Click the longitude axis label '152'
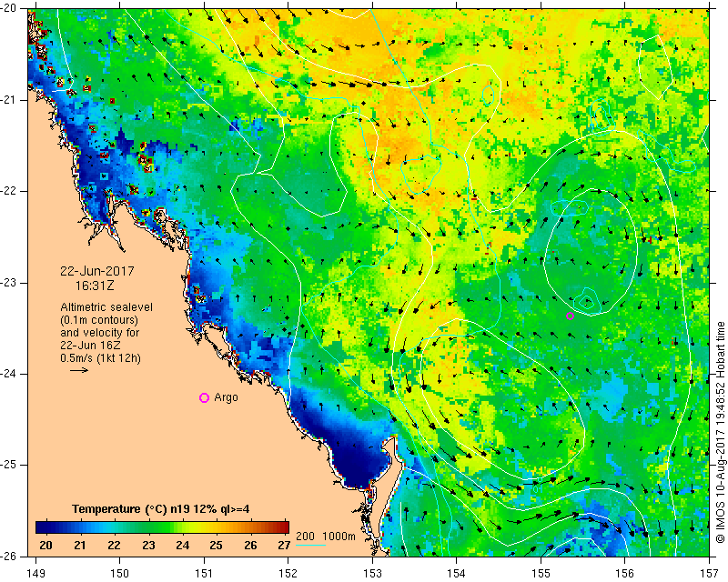This screenshot has height=582, width=728. 288,573
